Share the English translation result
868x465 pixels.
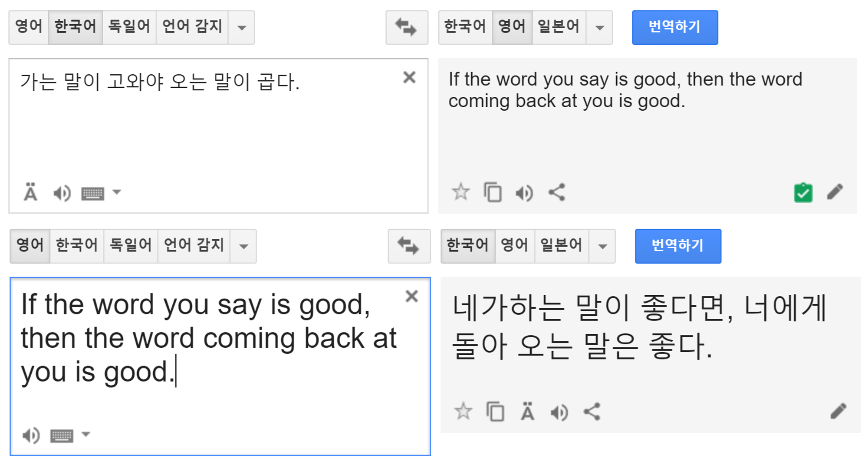[x=557, y=192]
